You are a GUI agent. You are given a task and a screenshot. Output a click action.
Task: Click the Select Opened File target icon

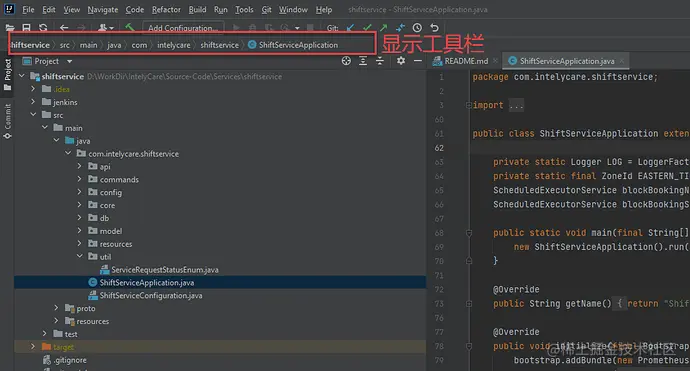point(346,61)
